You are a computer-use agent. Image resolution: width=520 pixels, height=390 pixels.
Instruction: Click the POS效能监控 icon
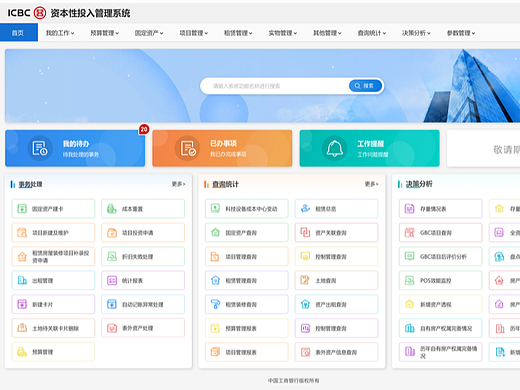coord(409,280)
